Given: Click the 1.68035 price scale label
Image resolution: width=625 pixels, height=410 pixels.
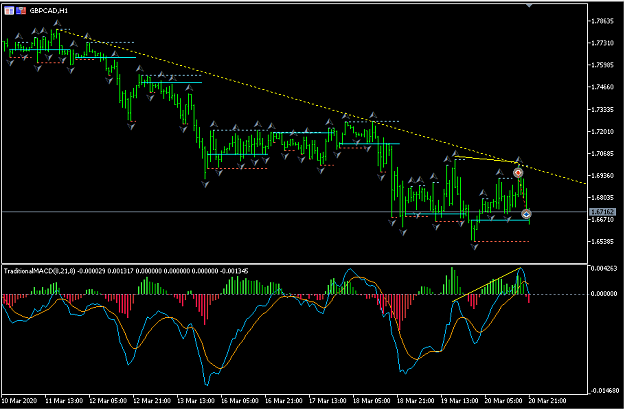Looking at the screenshot, I should click(x=603, y=197).
